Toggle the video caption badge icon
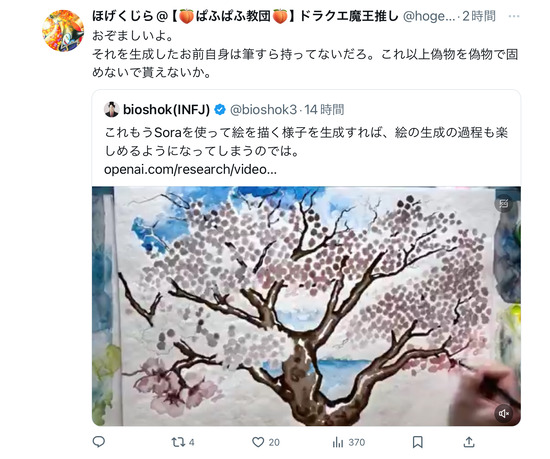Screen dimensions: 550x459 504,203
